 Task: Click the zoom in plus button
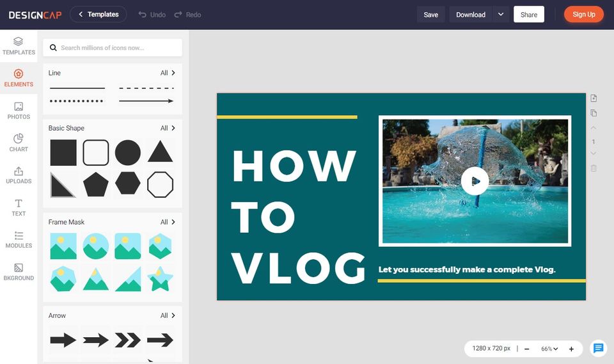pos(571,349)
